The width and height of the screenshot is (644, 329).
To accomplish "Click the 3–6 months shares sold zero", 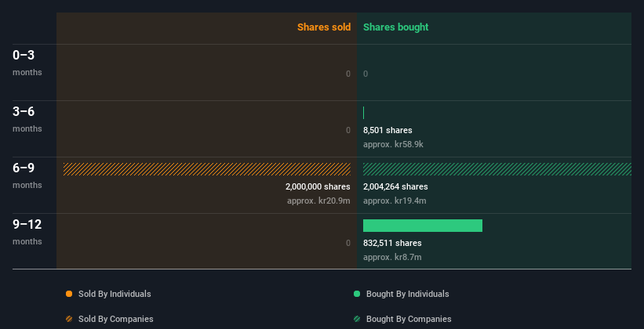I will pyautogui.click(x=348, y=130).
